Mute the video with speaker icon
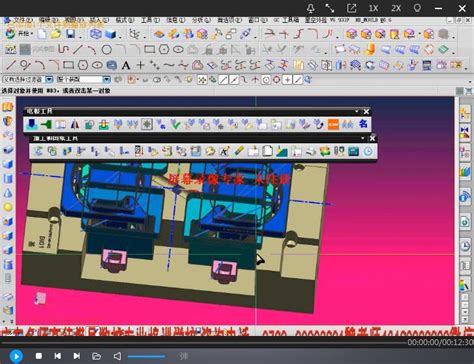Image resolution: width=474 pixels, height=364 pixels. tap(117, 356)
